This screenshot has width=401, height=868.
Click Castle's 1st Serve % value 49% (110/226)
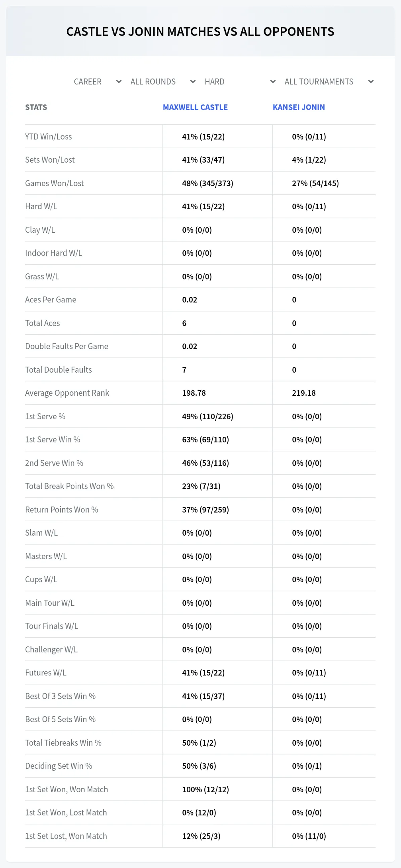(207, 416)
